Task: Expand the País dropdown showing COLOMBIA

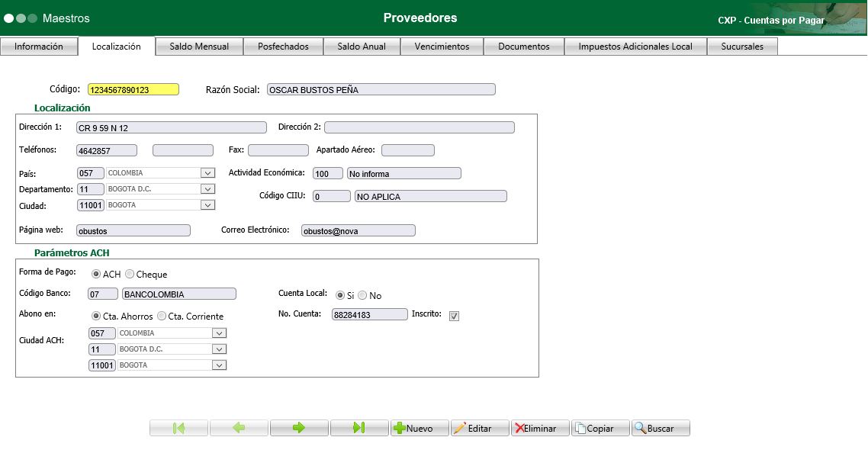Action: 207,173
